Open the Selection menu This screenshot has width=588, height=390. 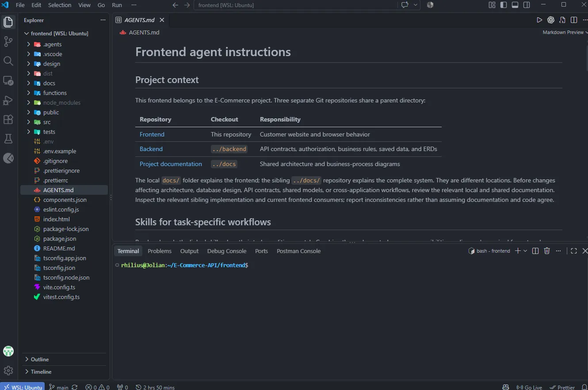[60, 5]
